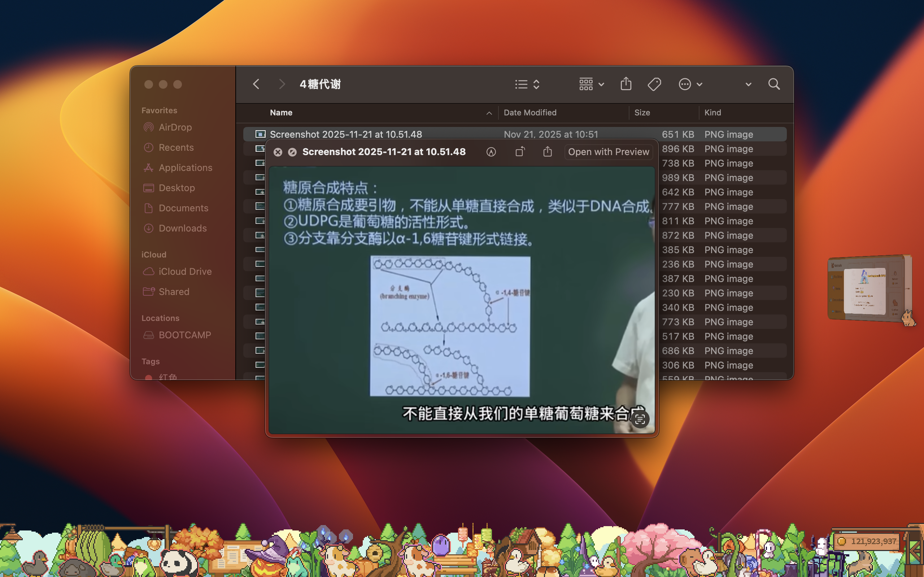Click the Rotate icon in Quick Look
The width and height of the screenshot is (924, 577).
pyautogui.click(x=520, y=152)
